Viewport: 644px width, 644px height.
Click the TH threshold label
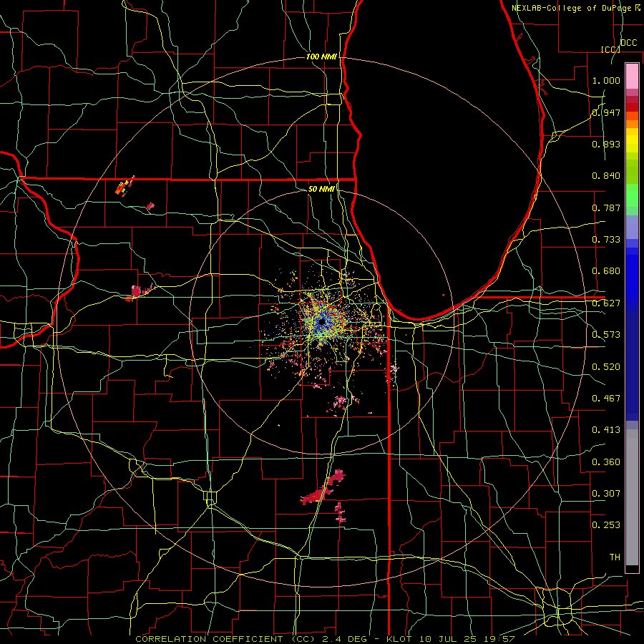click(615, 557)
